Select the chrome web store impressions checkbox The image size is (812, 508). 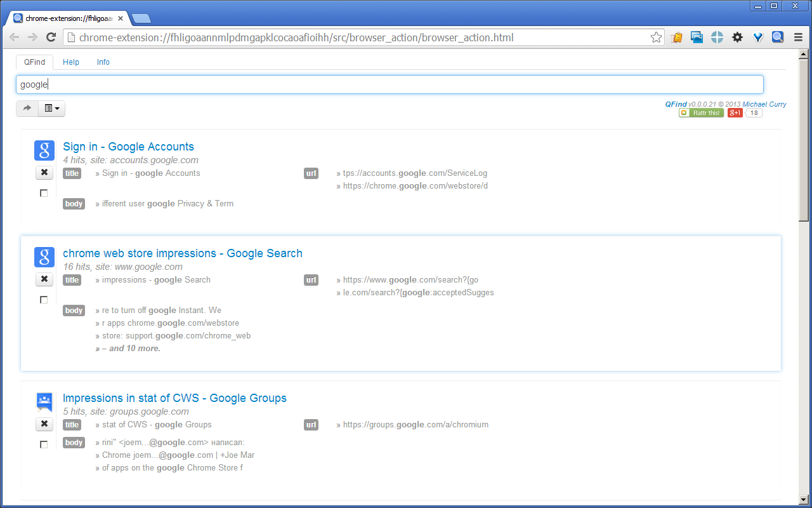(x=44, y=300)
